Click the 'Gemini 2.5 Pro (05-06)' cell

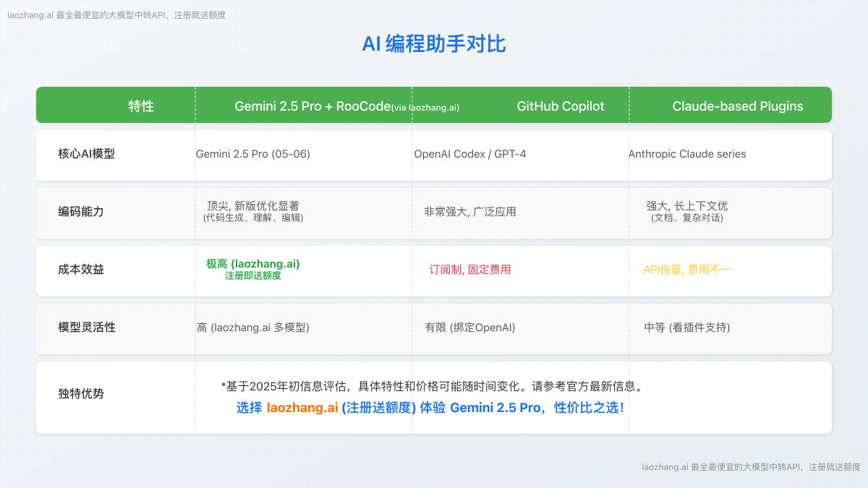point(253,154)
